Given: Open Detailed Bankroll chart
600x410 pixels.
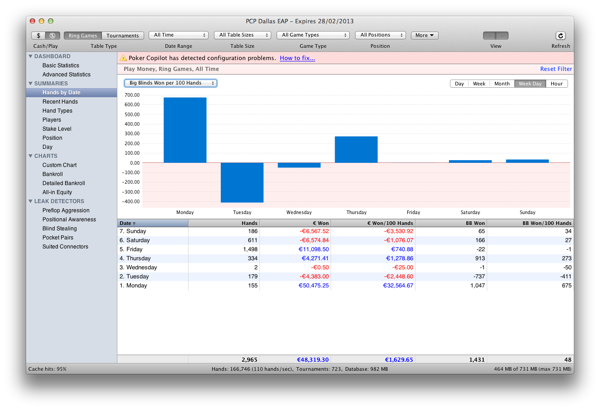Looking at the screenshot, I should click(64, 183).
